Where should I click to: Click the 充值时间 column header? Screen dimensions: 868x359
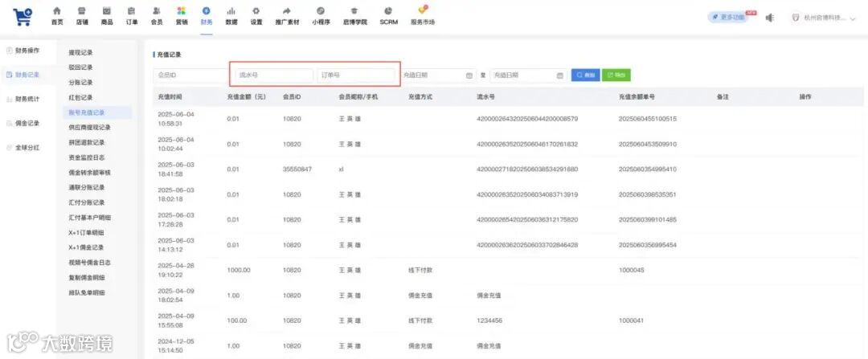(x=170, y=97)
